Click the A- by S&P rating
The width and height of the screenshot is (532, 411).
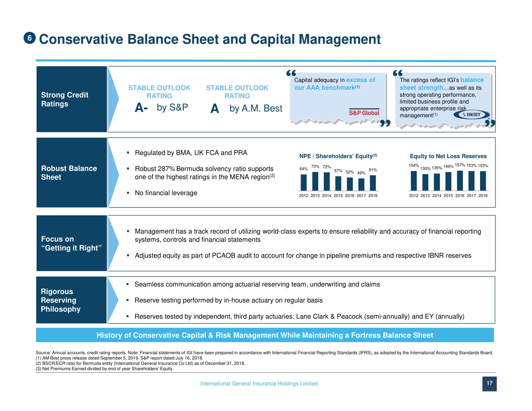tap(162, 108)
